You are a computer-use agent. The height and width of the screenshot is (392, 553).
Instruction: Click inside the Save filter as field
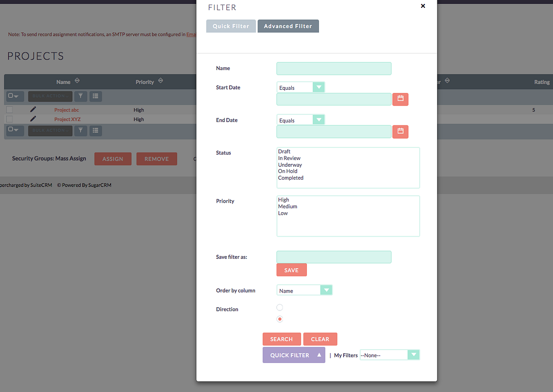[x=334, y=257]
